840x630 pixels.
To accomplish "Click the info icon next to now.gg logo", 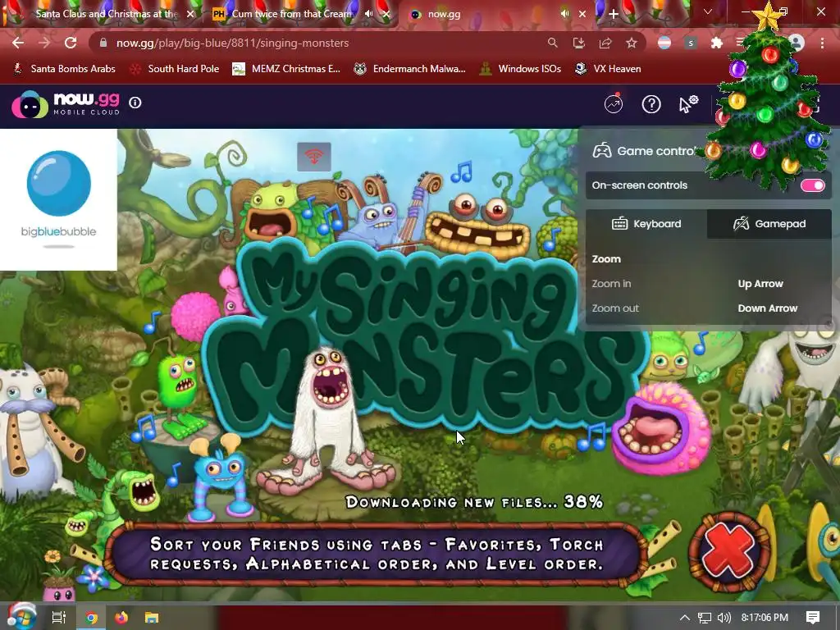I will (135, 103).
